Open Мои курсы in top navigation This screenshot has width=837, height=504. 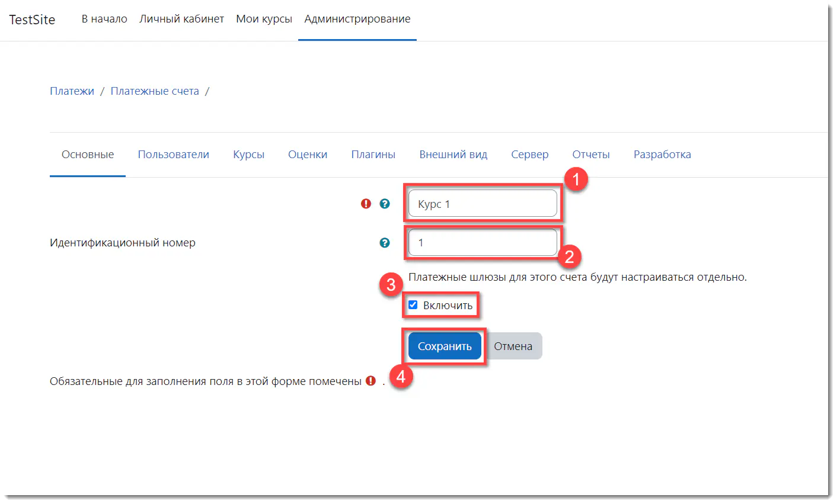click(264, 19)
